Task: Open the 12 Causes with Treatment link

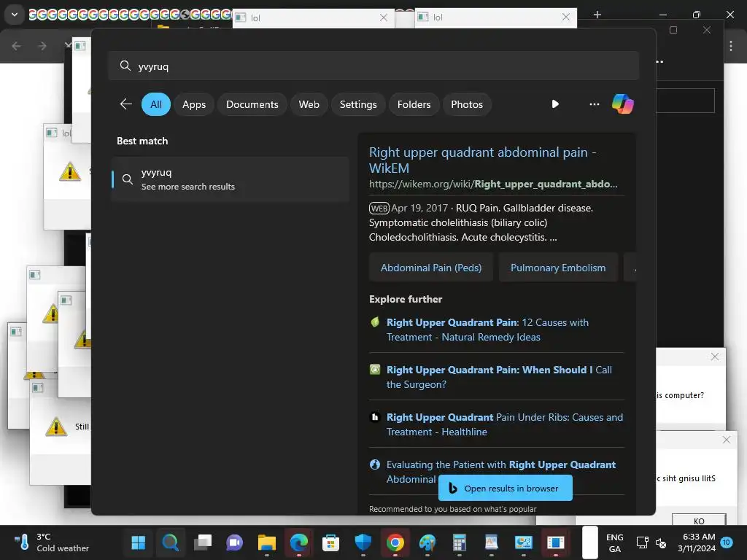Action: (487, 330)
